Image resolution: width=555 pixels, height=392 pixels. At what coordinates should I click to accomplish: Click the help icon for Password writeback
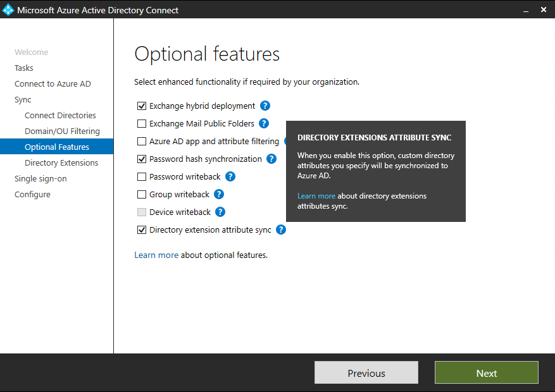click(230, 176)
